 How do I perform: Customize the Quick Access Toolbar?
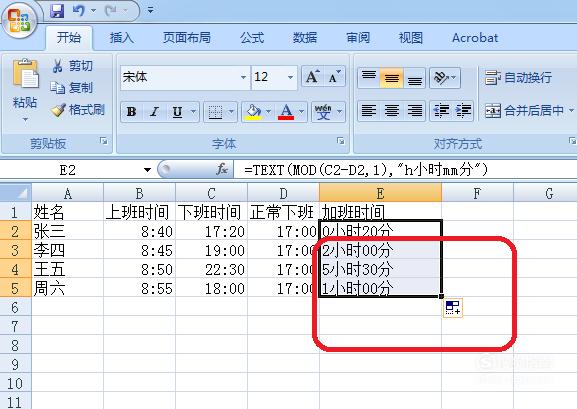150,10
